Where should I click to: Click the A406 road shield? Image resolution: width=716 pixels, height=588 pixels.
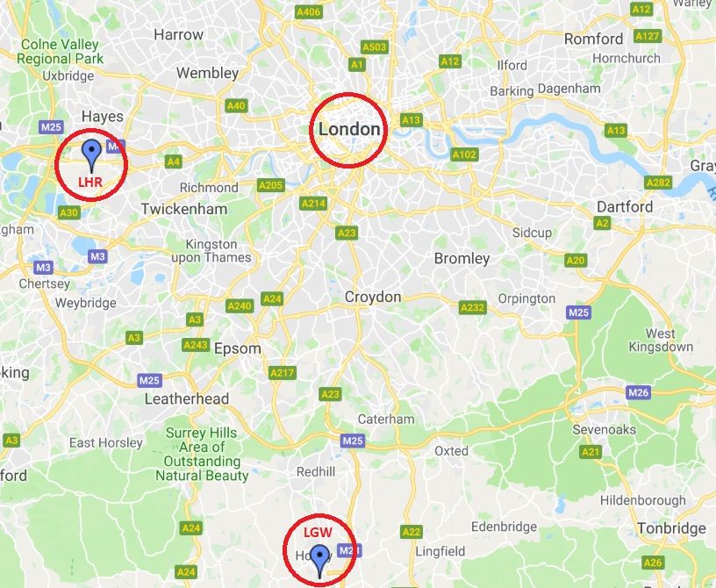click(x=309, y=12)
